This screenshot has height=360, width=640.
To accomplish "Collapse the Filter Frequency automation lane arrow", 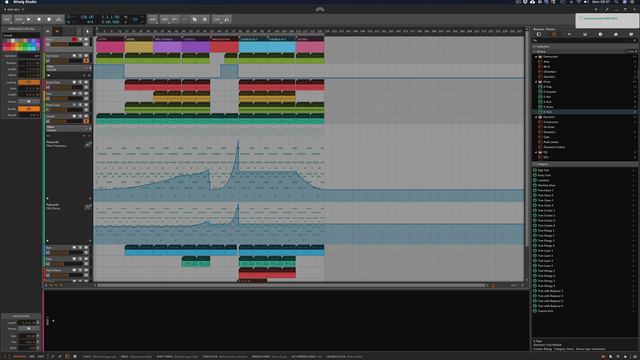I will pyautogui.click(x=47, y=199).
